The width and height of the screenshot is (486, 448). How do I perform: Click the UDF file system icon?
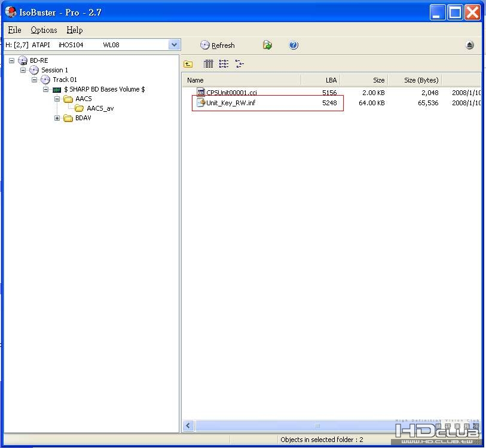click(x=57, y=90)
